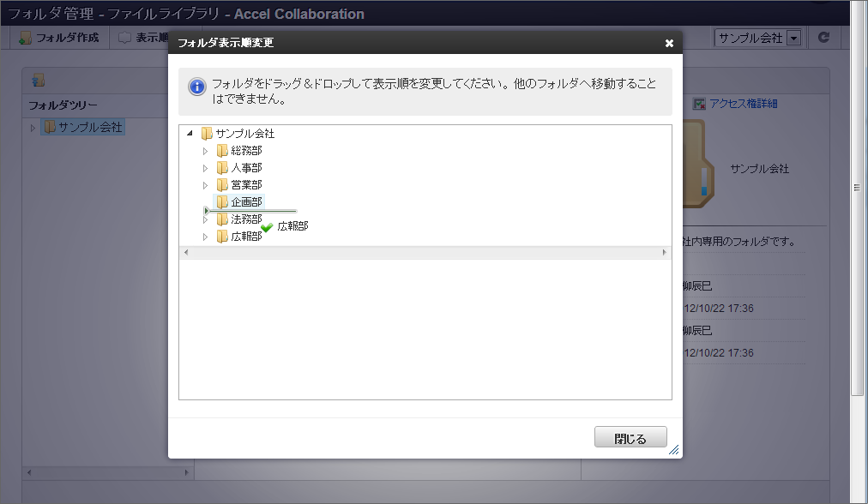The height and width of the screenshot is (504, 868).
Task: Select the 企画部 folder icon
Action: point(222,202)
